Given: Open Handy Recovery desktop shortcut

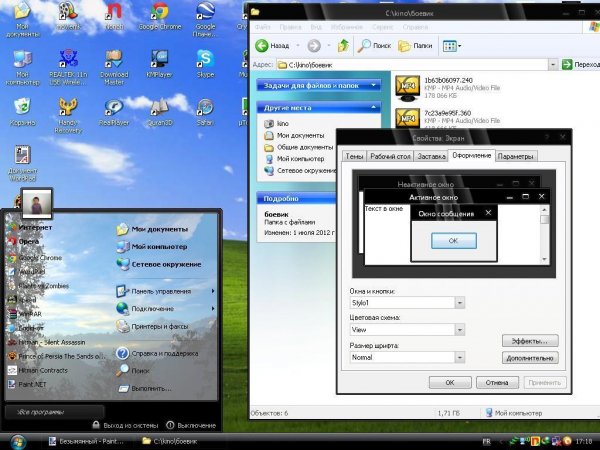Looking at the screenshot, I should pos(68,116).
